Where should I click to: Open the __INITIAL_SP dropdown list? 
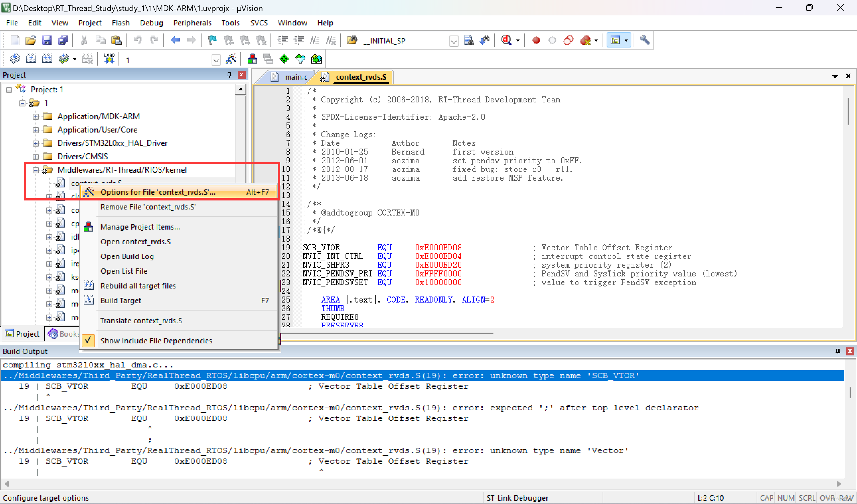pos(454,41)
